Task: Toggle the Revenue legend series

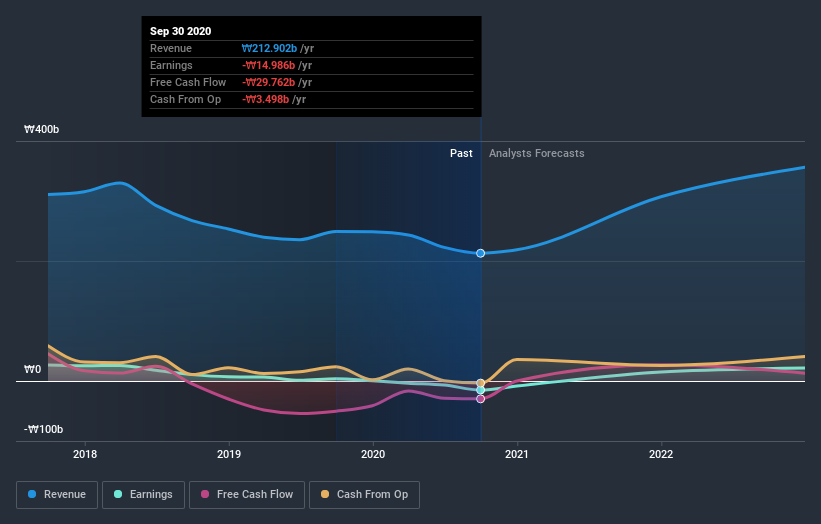Action: (57, 495)
